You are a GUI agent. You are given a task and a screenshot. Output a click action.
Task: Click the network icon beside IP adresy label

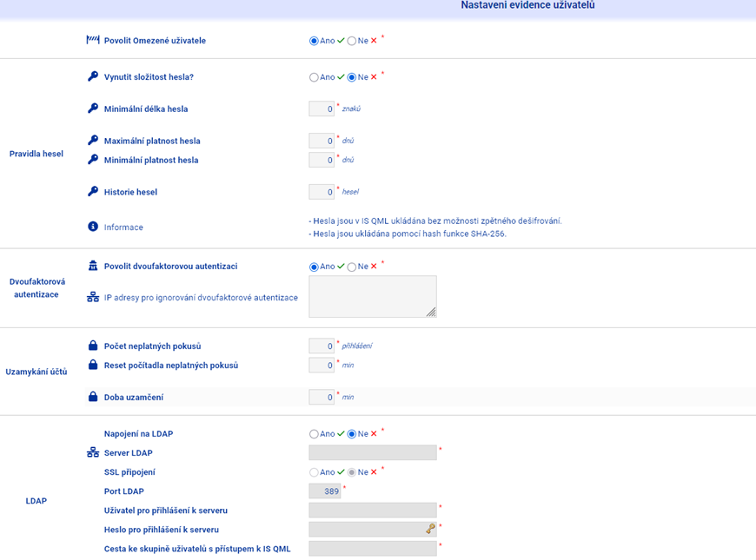point(93,297)
